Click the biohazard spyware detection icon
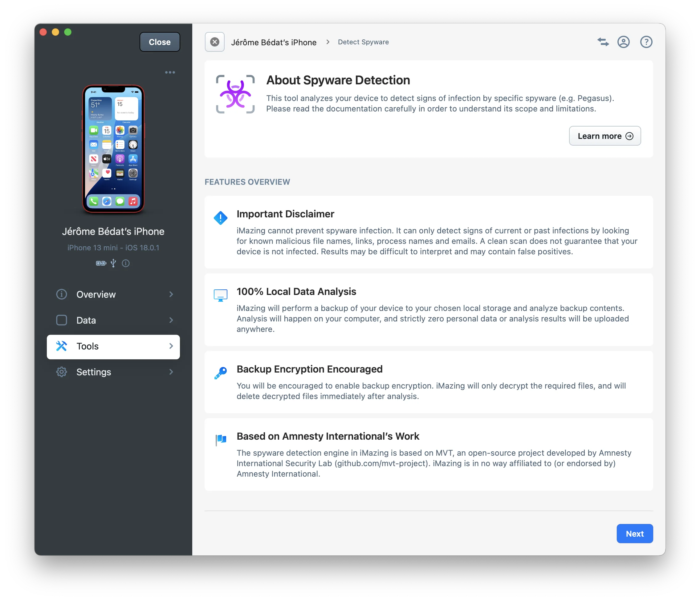This screenshot has width=700, height=601. click(x=235, y=94)
